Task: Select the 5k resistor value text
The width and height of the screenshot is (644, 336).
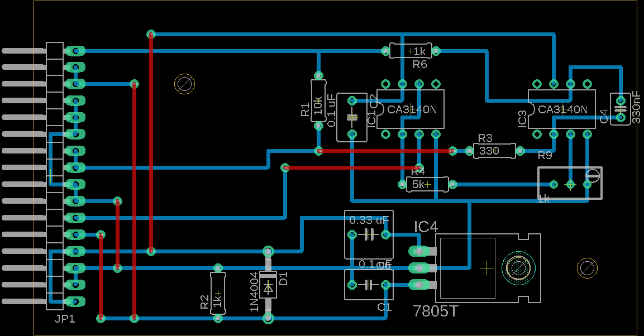Action: (x=418, y=185)
